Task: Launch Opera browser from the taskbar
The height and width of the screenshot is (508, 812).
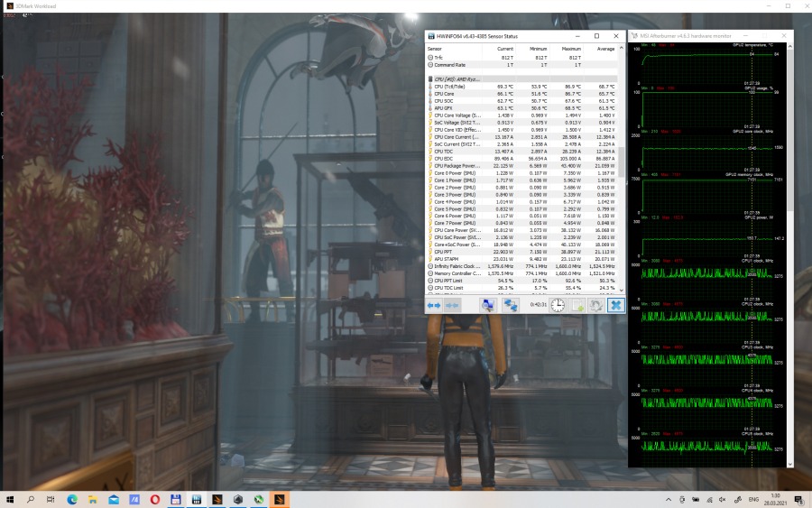Action: 155,500
